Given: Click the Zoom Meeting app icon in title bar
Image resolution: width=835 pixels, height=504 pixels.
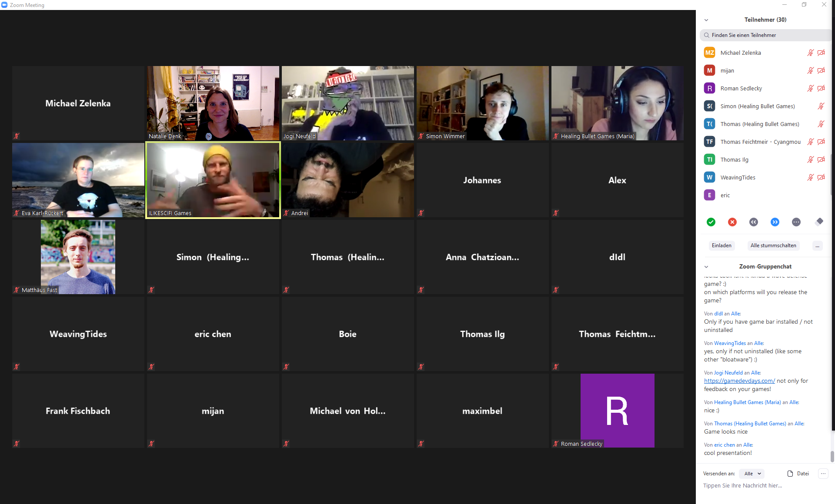Looking at the screenshot, I should click(4, 5).
